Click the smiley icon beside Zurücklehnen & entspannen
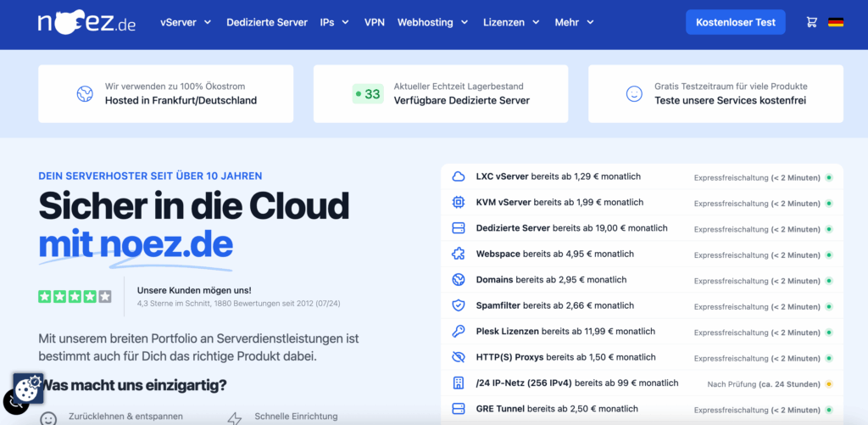 48,418
